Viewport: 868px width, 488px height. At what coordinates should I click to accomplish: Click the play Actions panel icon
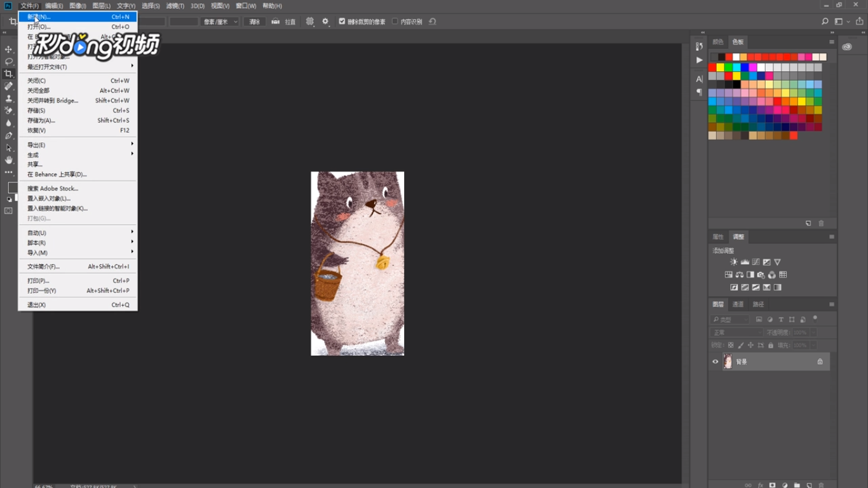699,60
